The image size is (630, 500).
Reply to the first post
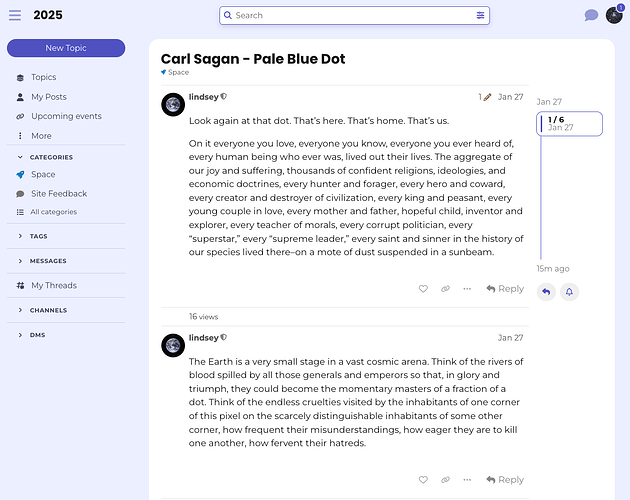point(505,289)
